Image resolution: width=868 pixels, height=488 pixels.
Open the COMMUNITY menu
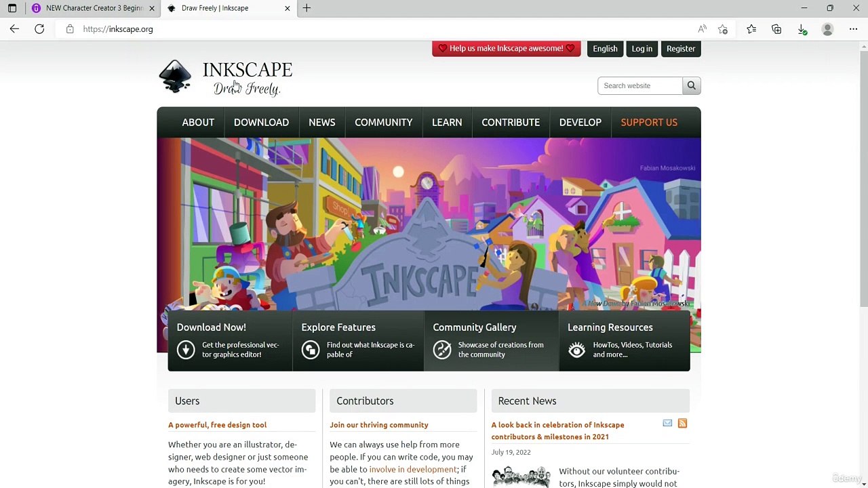tap(384, 123)
